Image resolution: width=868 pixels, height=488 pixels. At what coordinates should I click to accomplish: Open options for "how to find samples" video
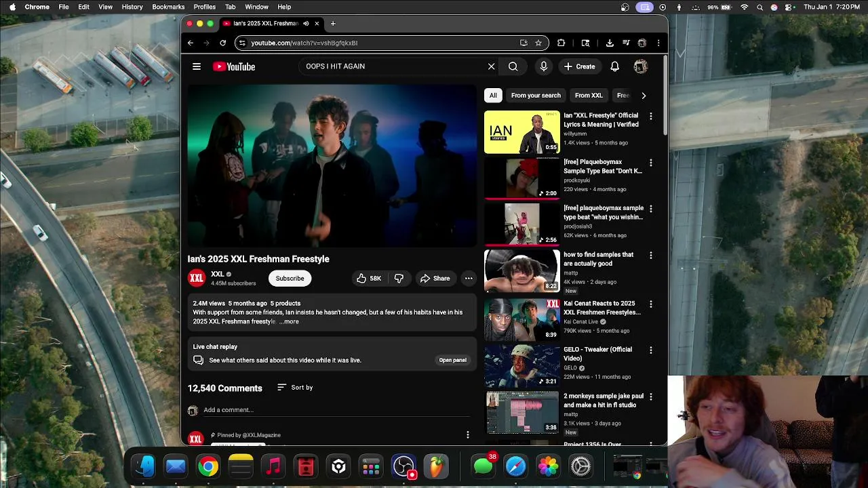(x=651, y=256)
